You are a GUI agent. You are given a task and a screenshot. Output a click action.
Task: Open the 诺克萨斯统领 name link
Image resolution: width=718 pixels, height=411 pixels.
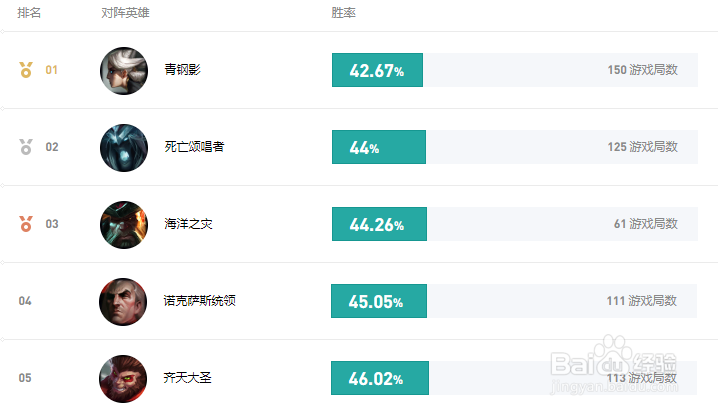(x=199, y=301)
